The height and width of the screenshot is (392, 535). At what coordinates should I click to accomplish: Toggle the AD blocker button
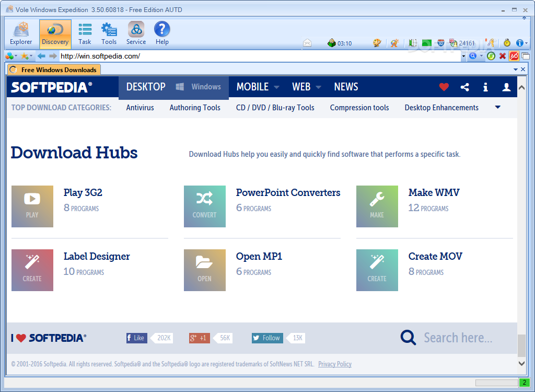point(514,56)
